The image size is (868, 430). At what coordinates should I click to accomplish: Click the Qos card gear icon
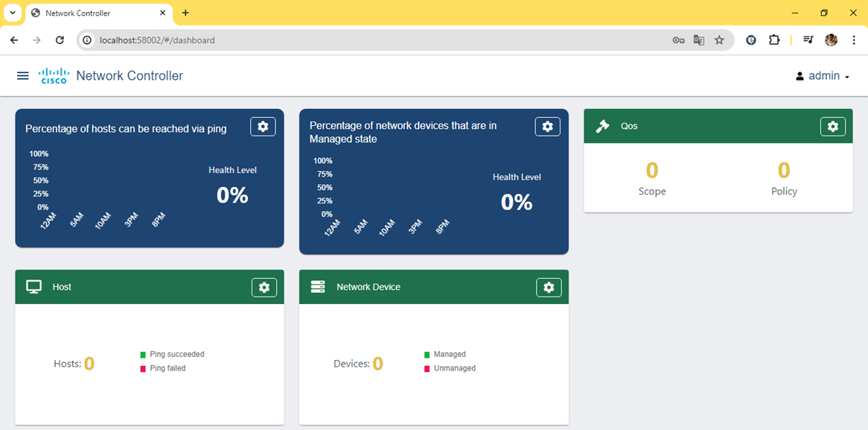click(x=832, y=127)
